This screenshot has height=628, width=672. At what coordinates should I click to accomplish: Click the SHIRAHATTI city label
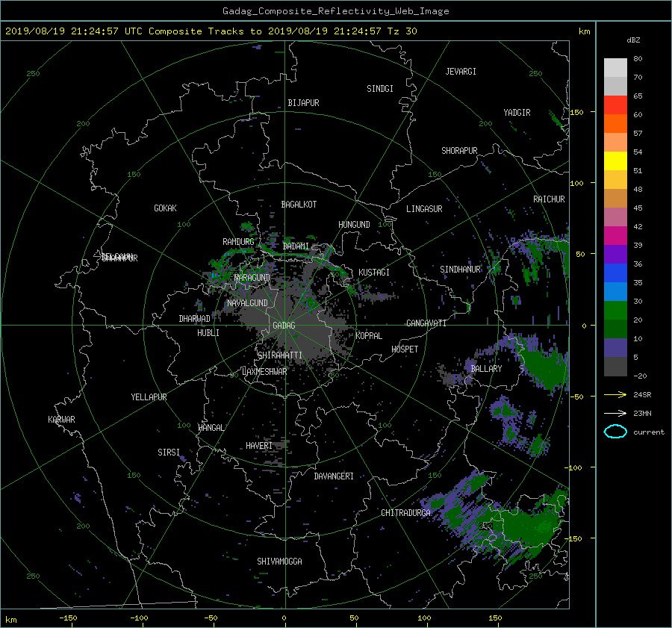[x=280, y=355]
